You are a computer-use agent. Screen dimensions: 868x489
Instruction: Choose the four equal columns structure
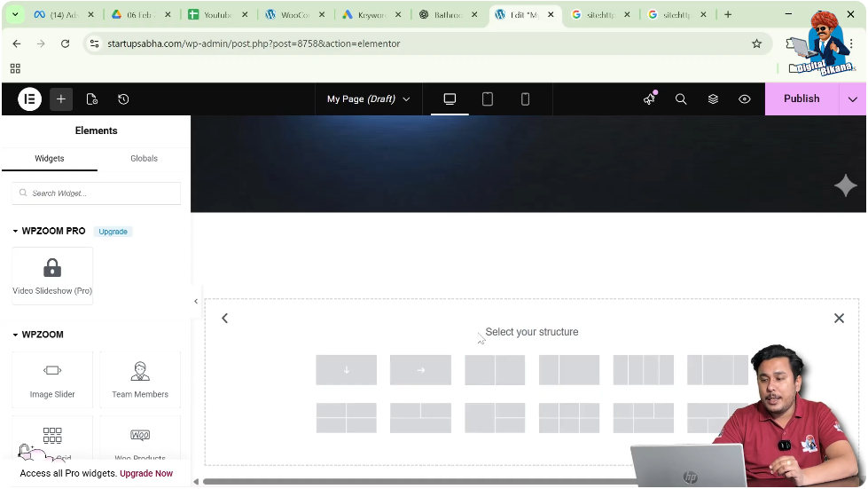point(644,370)
